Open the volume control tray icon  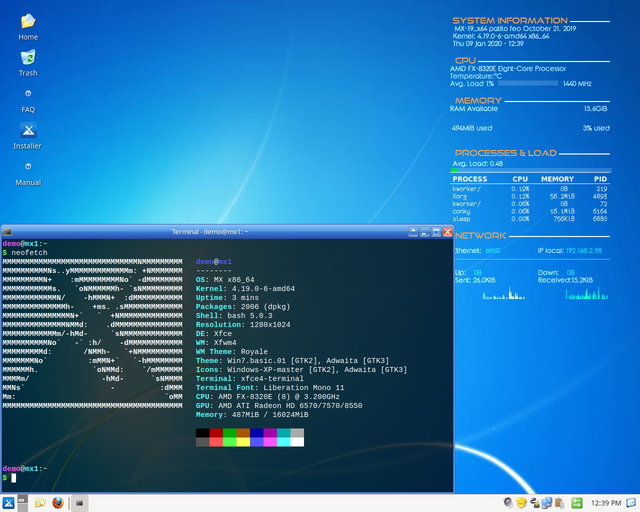pos(508,503)
